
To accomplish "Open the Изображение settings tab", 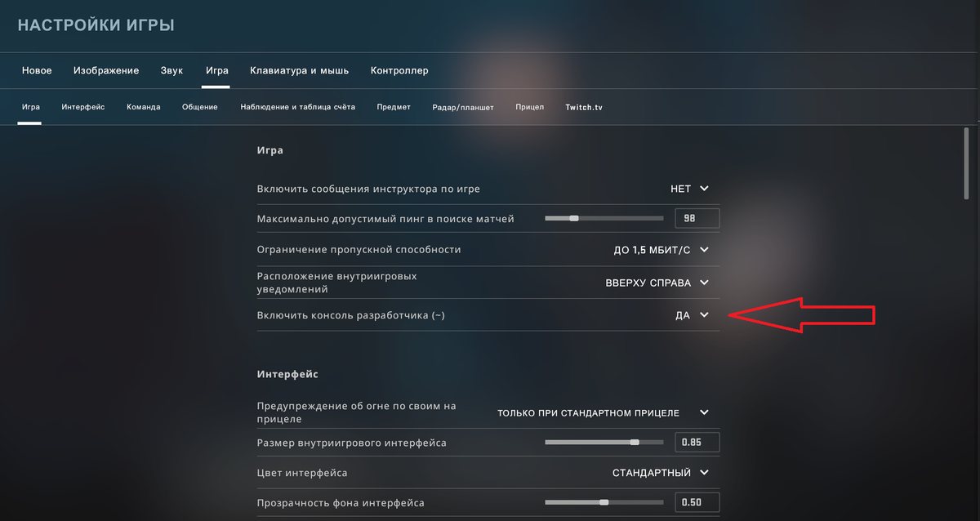I will click(106, 71).
